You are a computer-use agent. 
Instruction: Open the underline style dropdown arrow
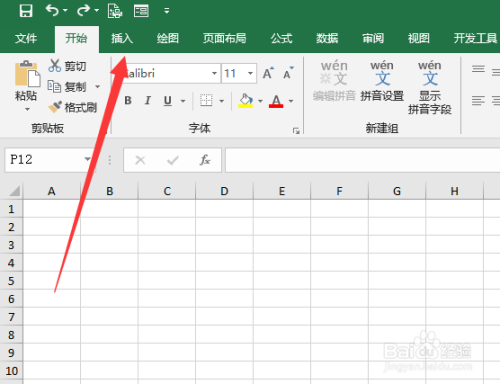[x=183, y=101]
